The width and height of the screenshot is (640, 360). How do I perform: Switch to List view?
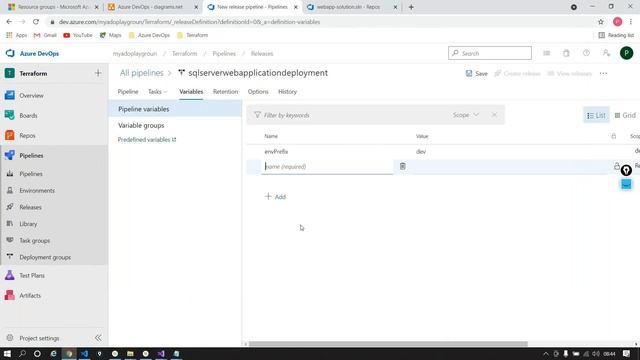pos(596,116)
